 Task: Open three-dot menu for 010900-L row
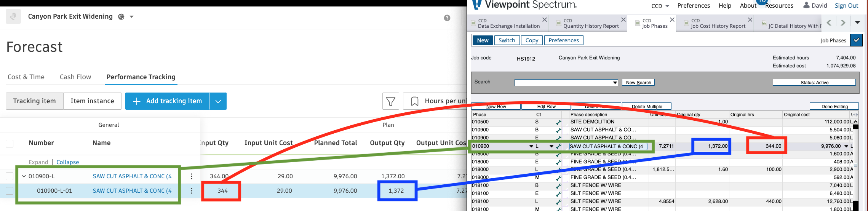[x=192, y=176]
